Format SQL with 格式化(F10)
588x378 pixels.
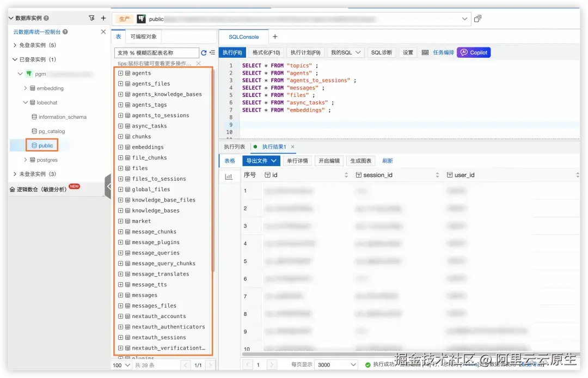[x=266, y=52]
